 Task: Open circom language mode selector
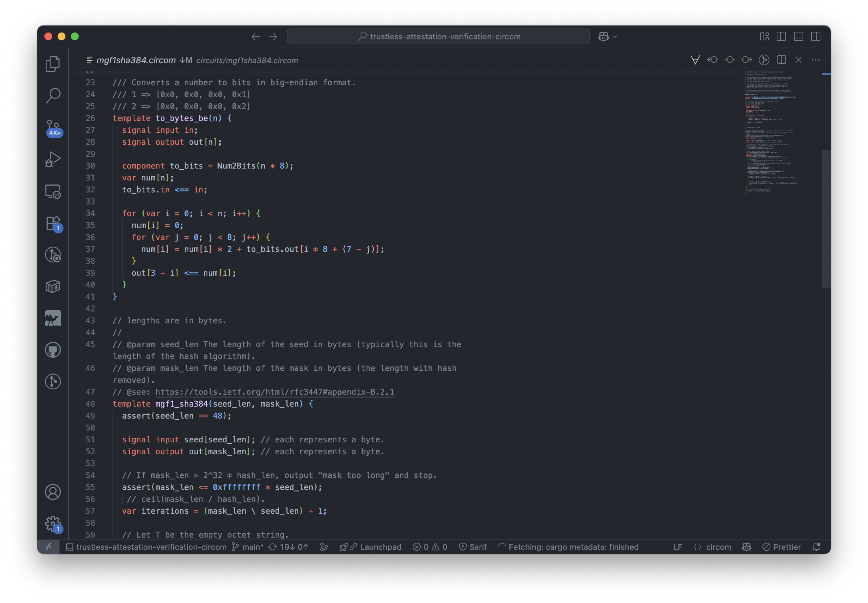[718, 547]
